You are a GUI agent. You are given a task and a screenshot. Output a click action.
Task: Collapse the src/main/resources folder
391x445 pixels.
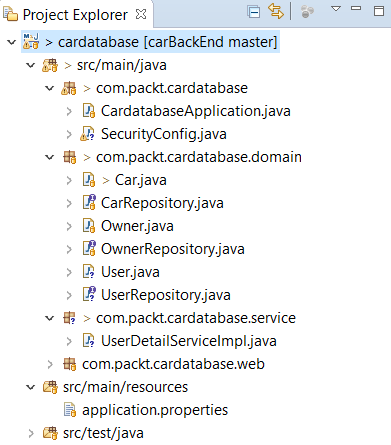pyautogui.click(x=31, y=387)
